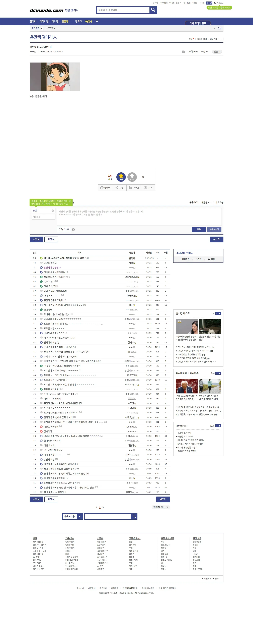Viewport: 253px width, 644px height.
Task: Upvote the post with the 개념 star button
Action: pos(121,177)
